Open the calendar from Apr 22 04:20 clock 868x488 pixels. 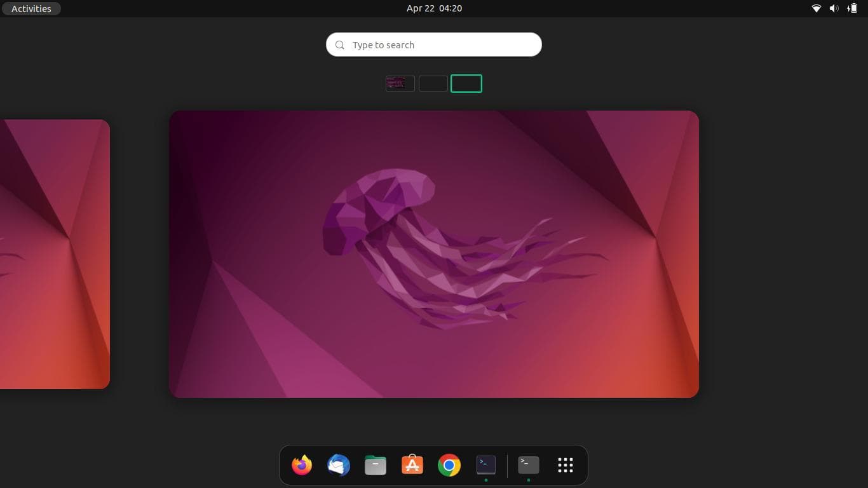(x=434, y=8)
